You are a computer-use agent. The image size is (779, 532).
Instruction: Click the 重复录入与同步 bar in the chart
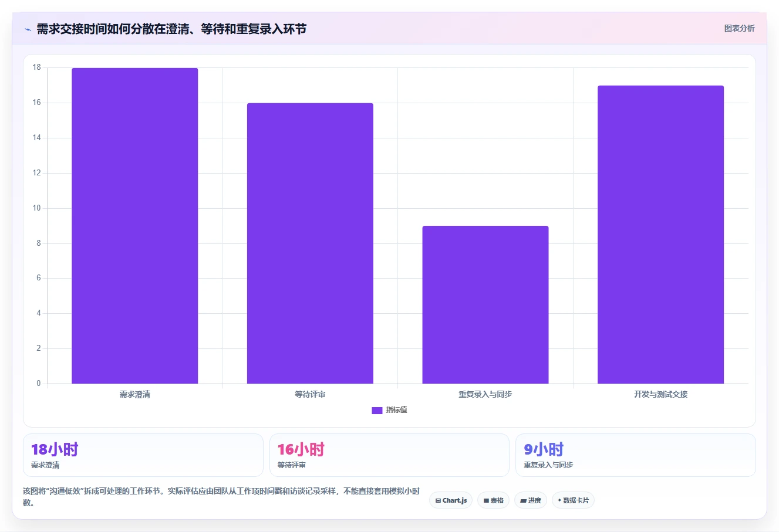[485, 305]
